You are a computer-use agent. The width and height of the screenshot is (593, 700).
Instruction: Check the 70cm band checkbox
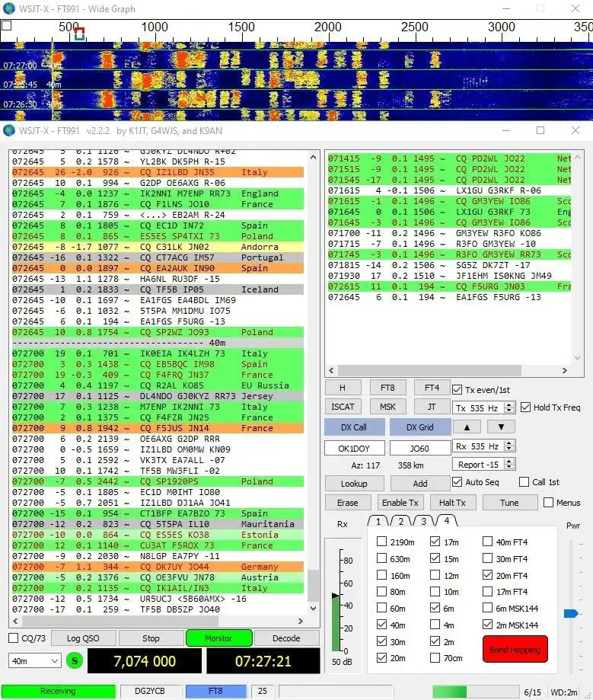[x=435, y=657]
